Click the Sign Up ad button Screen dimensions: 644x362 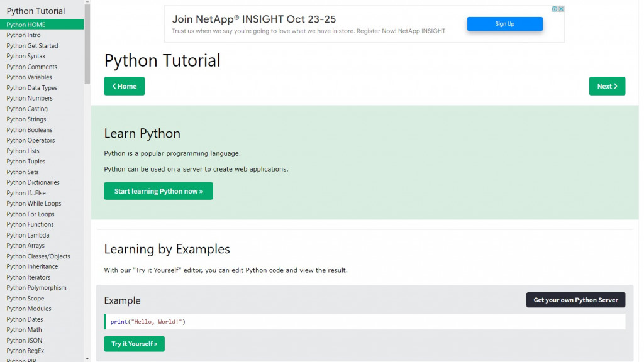pyautogui.click(x=504, y=24)
